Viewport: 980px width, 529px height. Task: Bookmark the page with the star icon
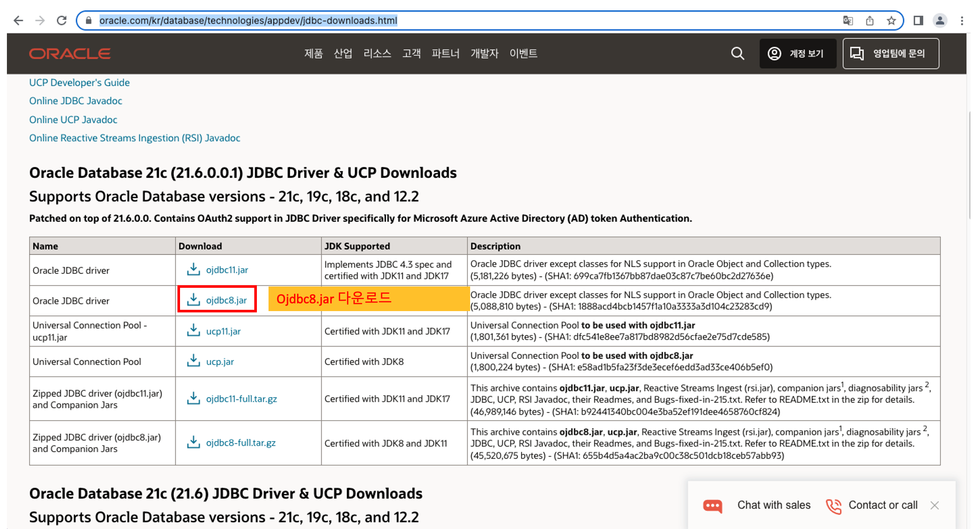pos(891,20)
